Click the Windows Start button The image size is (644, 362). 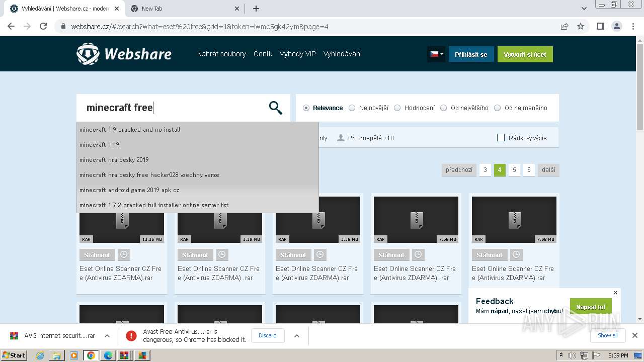pyautogui.click(x=14, y=355)
